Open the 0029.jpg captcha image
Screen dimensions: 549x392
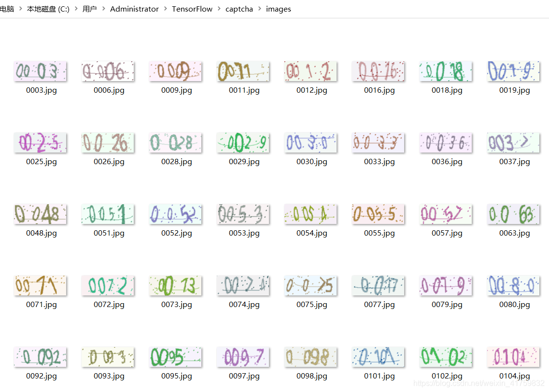243,142
